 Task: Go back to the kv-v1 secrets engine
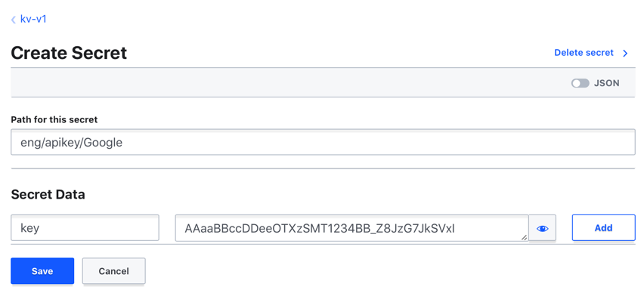click(x=33, y=19)
